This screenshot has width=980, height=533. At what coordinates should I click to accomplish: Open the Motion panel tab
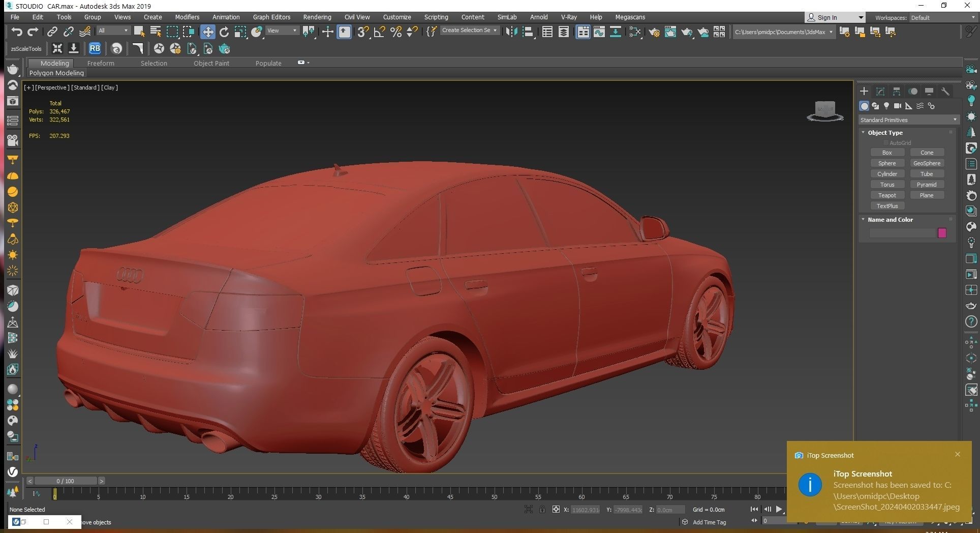913,92
